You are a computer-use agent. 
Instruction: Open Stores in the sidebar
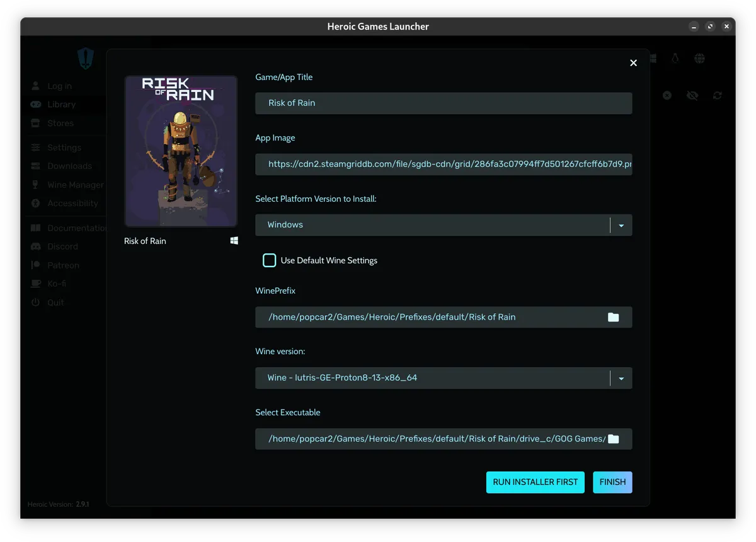(x=60, y=123)
